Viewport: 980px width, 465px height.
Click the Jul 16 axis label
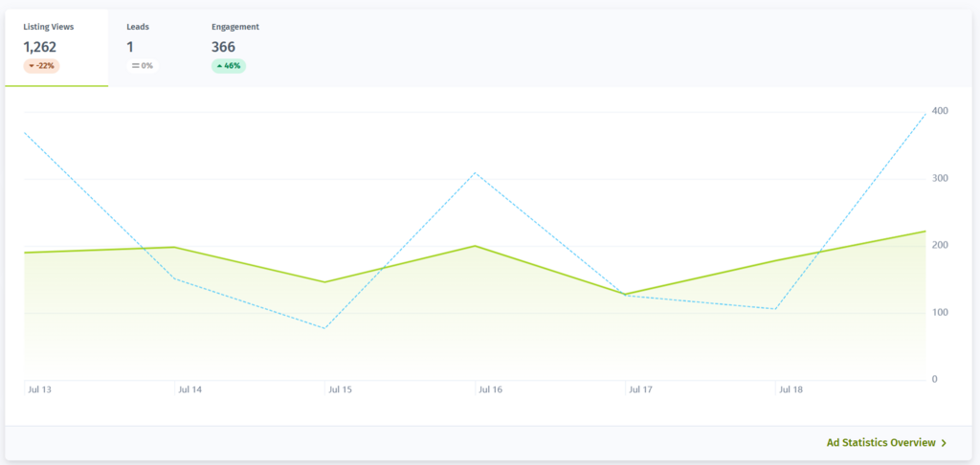pos(490,389)
